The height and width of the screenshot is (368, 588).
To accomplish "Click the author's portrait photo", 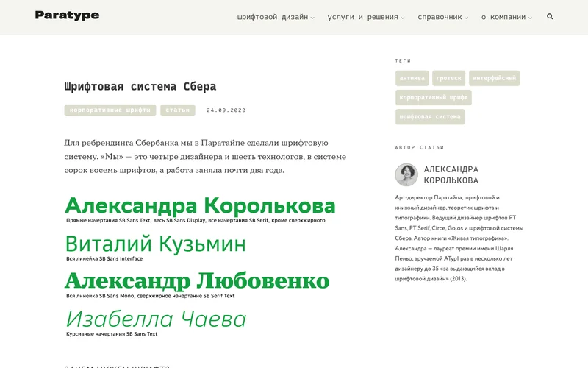I will [406, 174].
